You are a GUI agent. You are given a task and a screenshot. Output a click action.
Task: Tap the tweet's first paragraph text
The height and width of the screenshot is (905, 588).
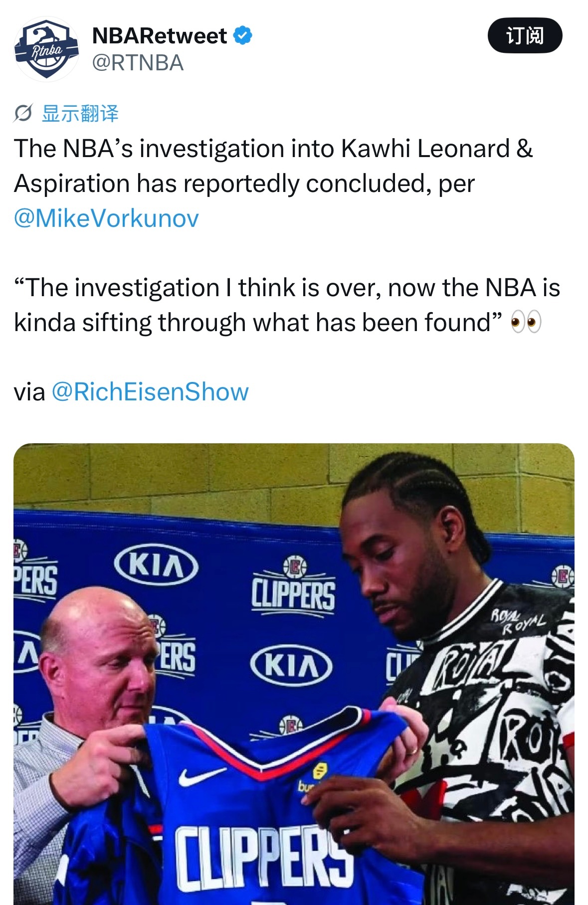click(273, 183)
